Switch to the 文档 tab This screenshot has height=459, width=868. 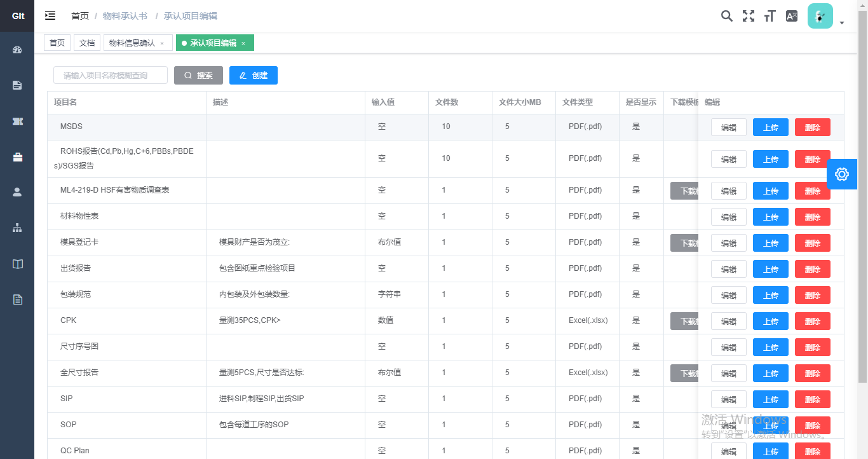87,43
